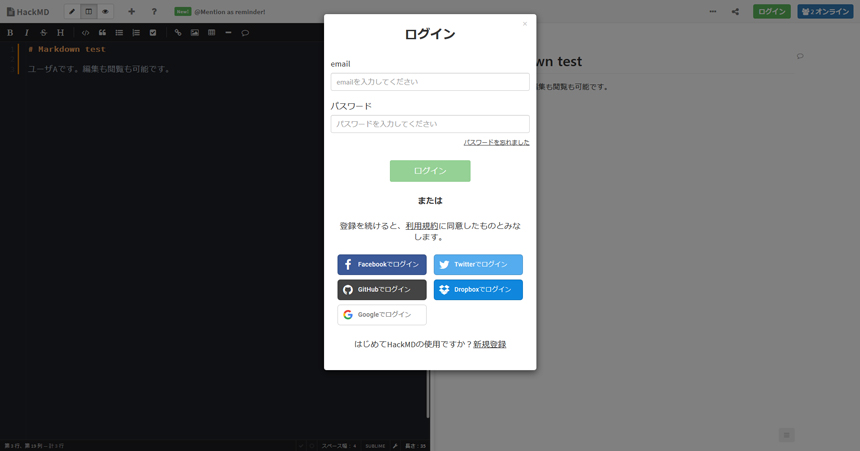
Task: Log in with GitHub button
Action: (x=382, y=290)
